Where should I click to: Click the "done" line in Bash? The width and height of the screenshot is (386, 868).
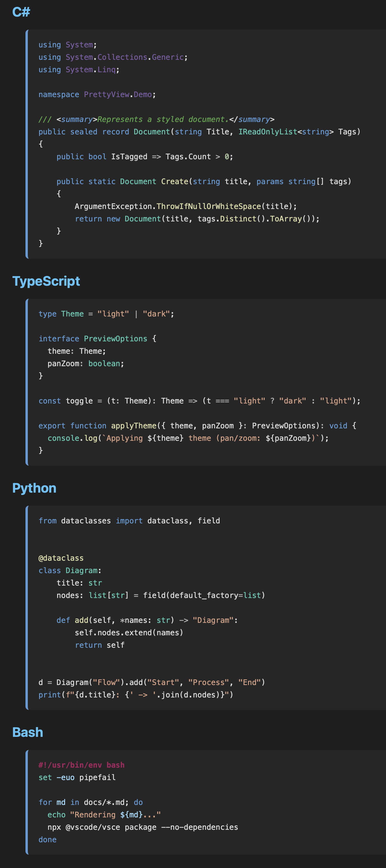47,840
